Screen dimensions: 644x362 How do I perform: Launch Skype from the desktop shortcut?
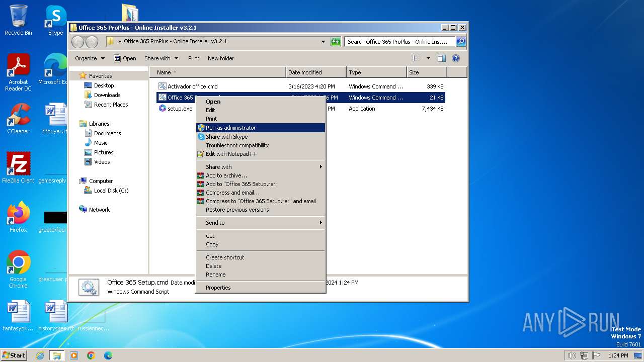(x=55, y=20)
